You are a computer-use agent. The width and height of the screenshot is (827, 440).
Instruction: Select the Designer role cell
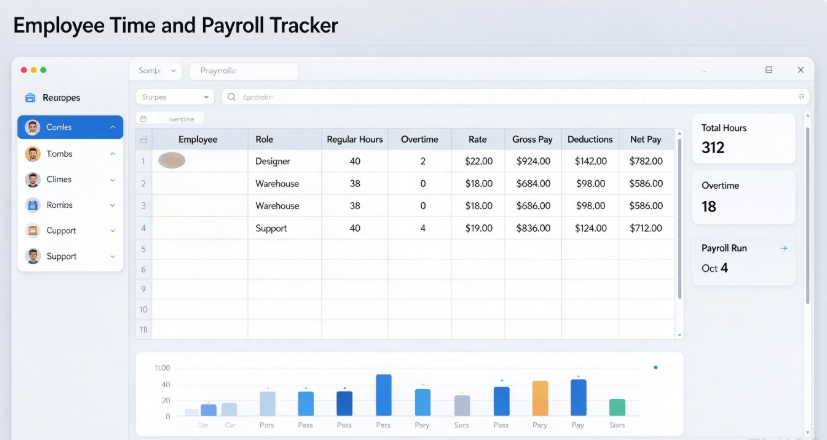point(284,161)
